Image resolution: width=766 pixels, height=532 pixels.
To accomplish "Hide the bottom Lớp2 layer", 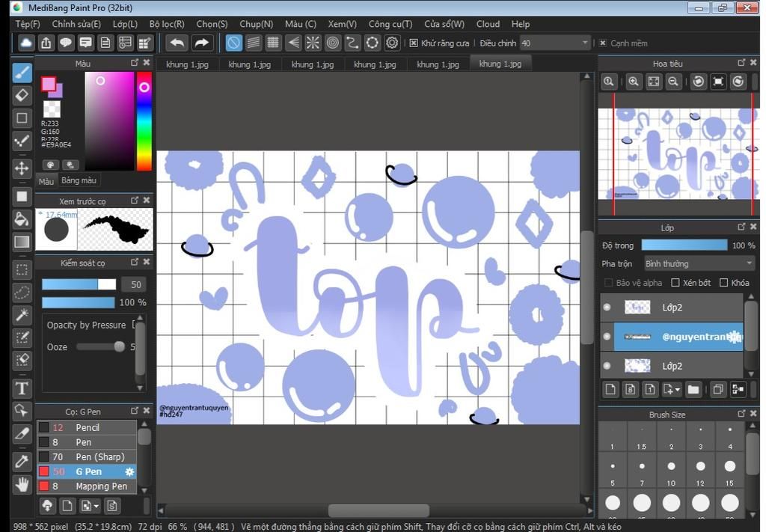I will 607,365.
